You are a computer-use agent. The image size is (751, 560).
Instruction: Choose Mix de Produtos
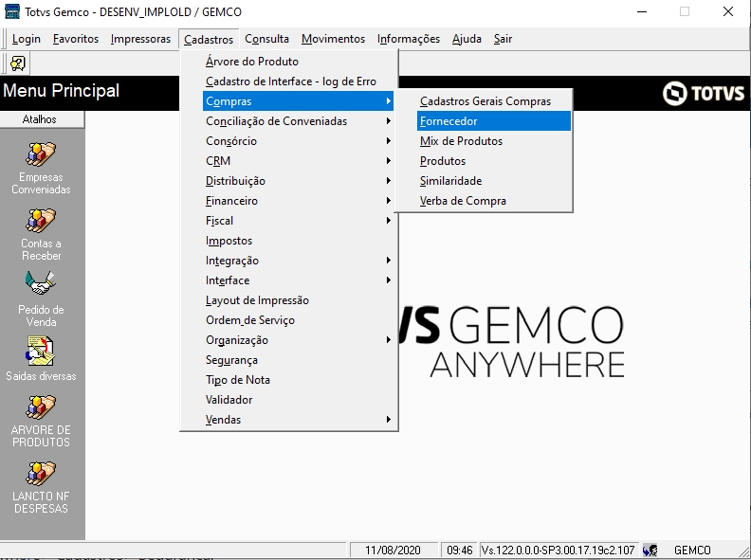click(x=494, y=141)
